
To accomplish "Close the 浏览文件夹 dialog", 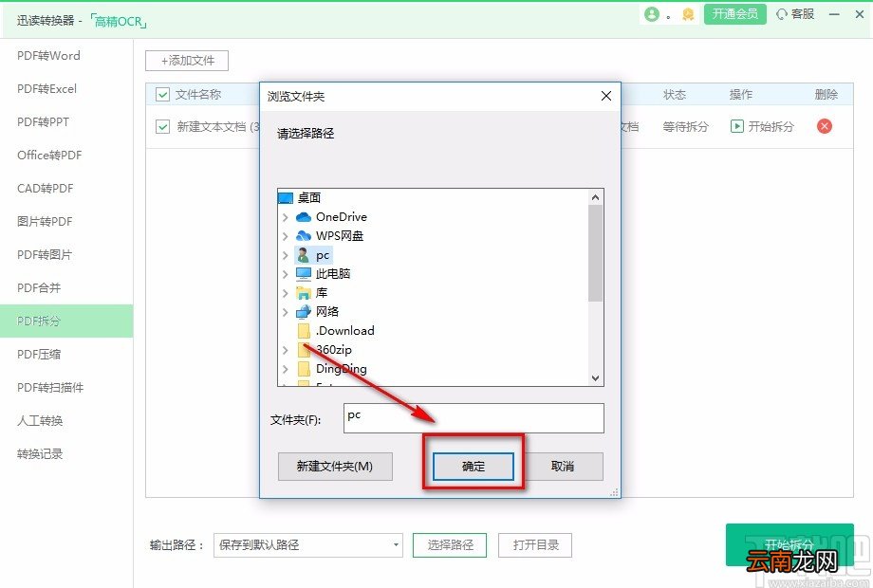I will (606, 96).
